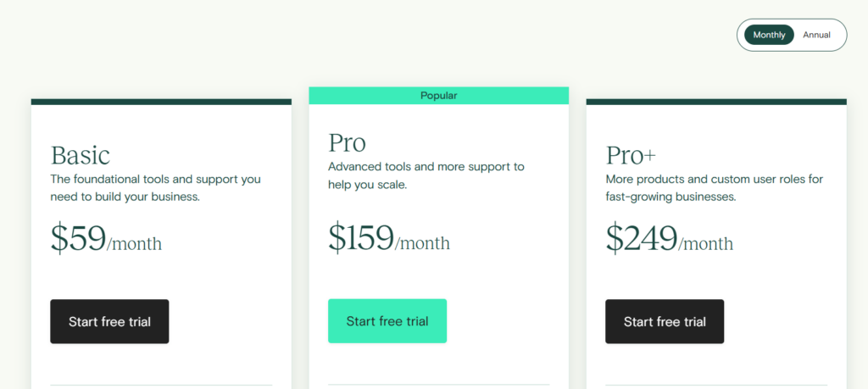The width and height of the screenshot is (868, 389).
Task: Click the dark green bar atop Pro+ card
Action: 716,102
